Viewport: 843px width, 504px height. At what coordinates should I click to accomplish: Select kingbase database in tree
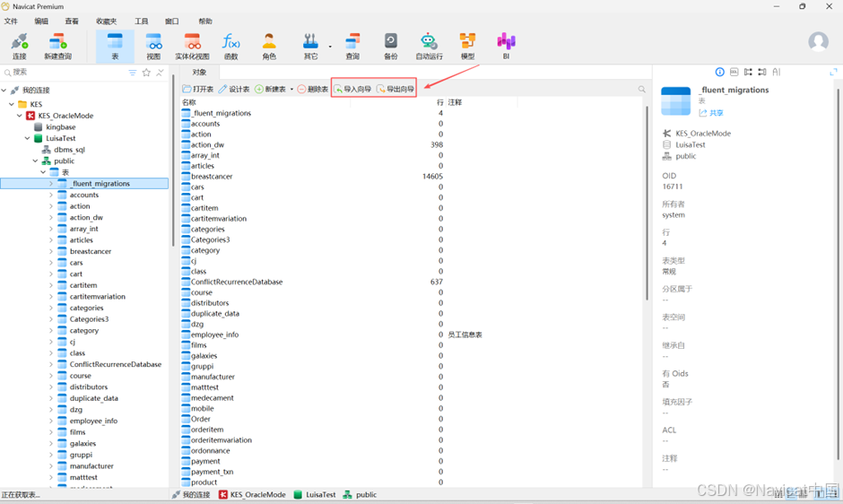click(60, 127)
